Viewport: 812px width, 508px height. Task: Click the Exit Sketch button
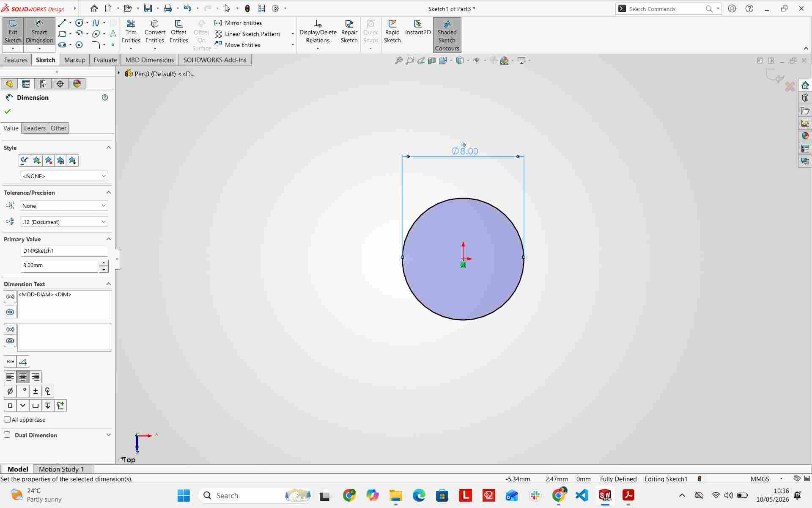point(13,32)
